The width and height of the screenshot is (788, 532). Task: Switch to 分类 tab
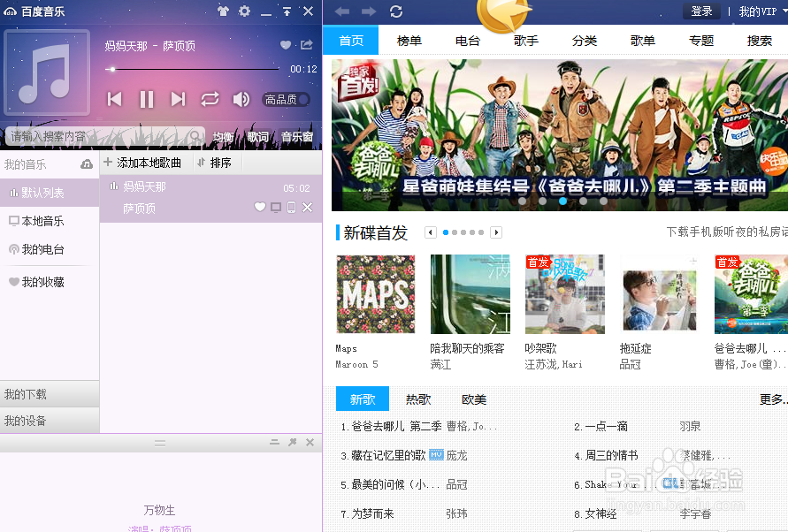coord(584,40)
